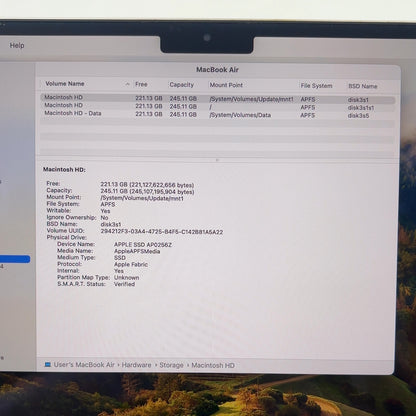Open Storage breadcrumb in path bar

[x=171, y=365]
